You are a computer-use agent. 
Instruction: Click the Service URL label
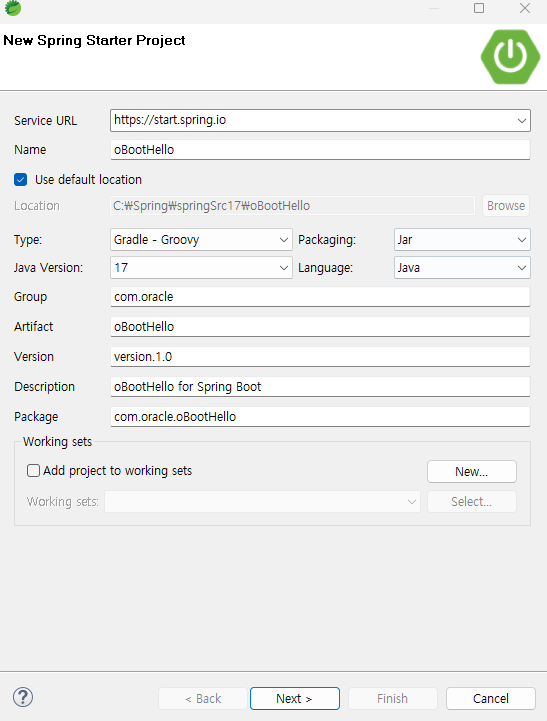46,120
